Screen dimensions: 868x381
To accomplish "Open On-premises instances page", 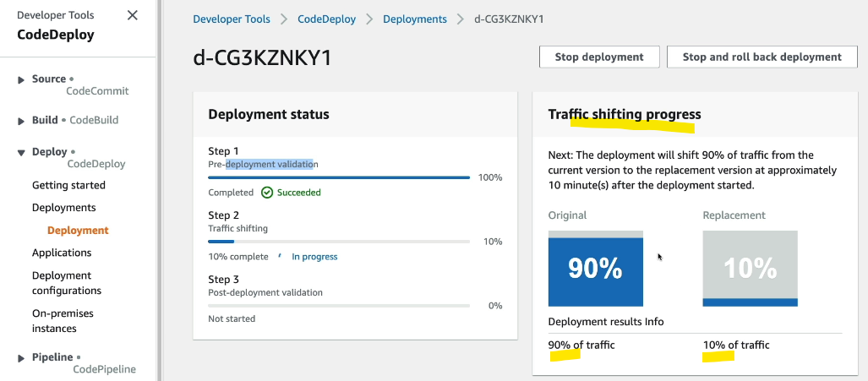I will point(63,321).
